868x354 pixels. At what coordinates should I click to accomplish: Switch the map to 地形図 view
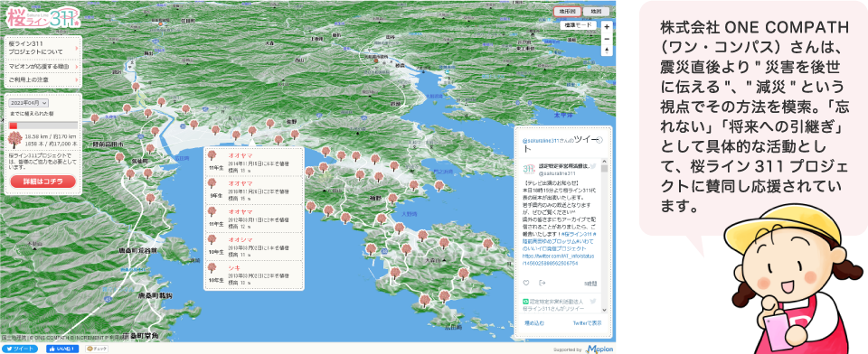tap(567, 11)
